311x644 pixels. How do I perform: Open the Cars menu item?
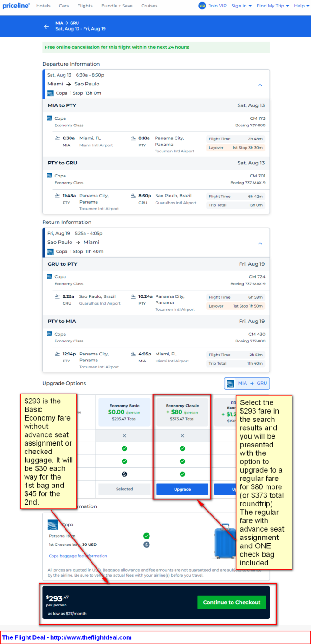[64, 6]
